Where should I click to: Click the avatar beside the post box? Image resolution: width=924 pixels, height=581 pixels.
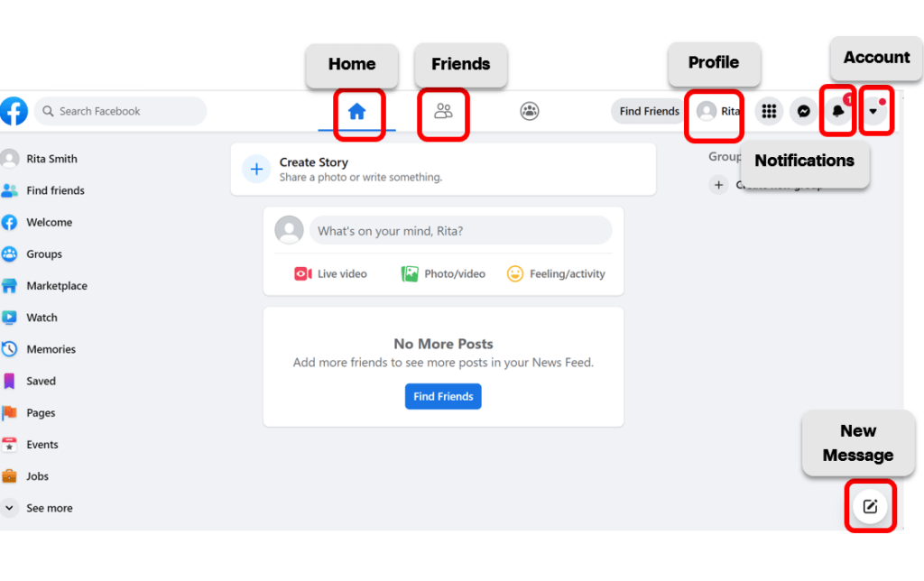click(x=290, y=230)
